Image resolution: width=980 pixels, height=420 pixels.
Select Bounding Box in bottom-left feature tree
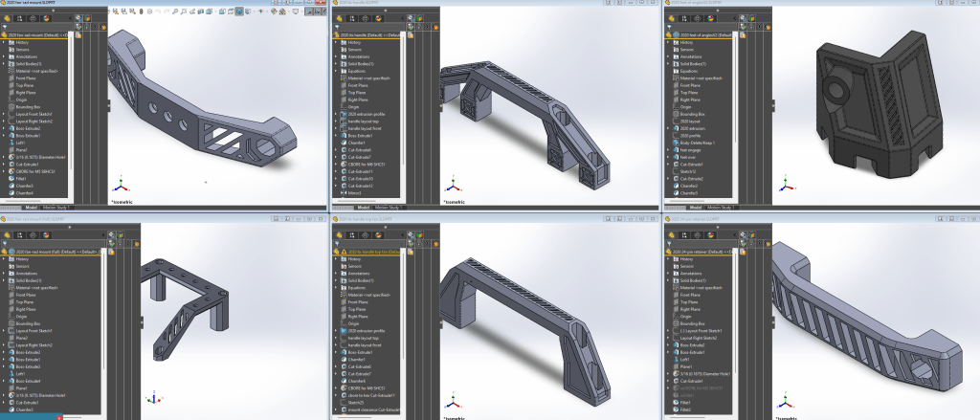point(28,324)
